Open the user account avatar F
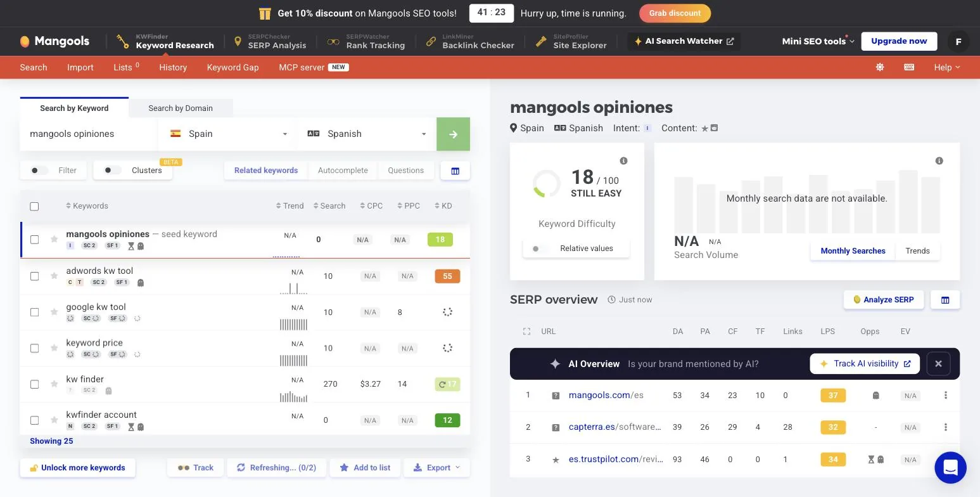Viewport: 980px width, 497px height. pyautogui.click(x=958, y=41)
